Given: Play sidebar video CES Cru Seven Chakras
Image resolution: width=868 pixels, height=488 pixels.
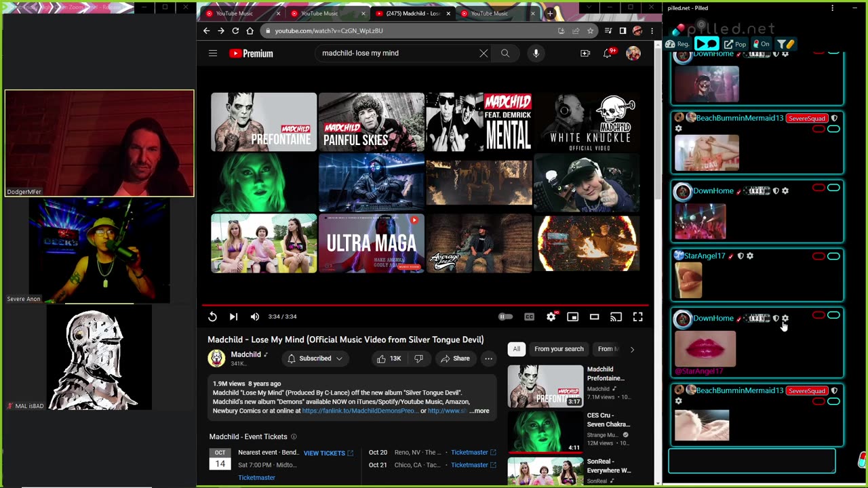Looking at the screenshot, I should pyautogui.click(x=545, y=432).
